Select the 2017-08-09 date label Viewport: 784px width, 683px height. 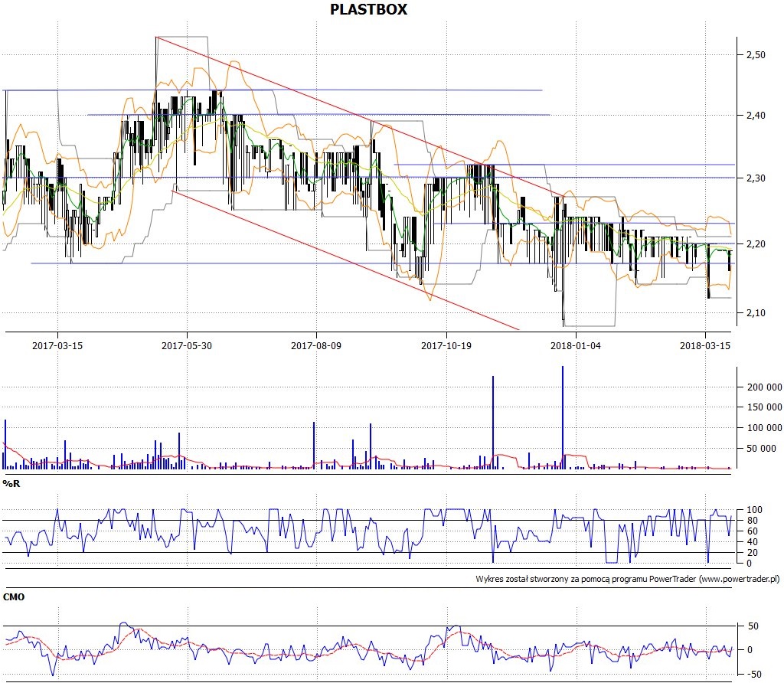(x=316, y=345)
